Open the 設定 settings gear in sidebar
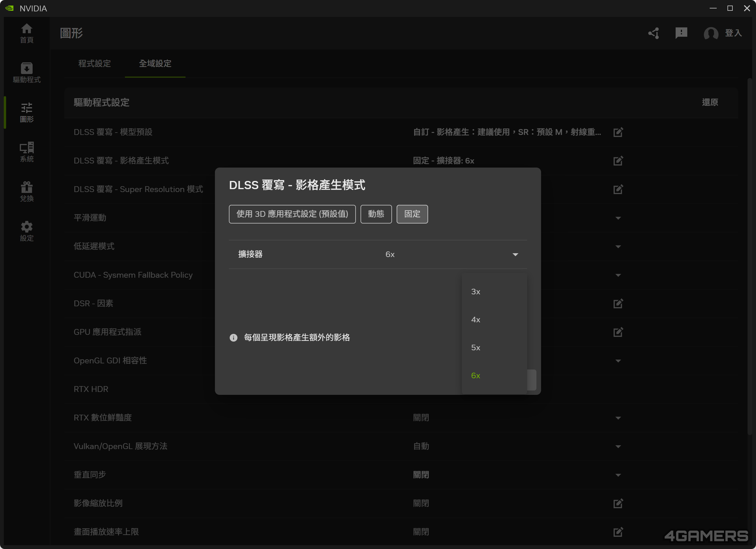This screenshot has width=756, height=549. (27, 231)
